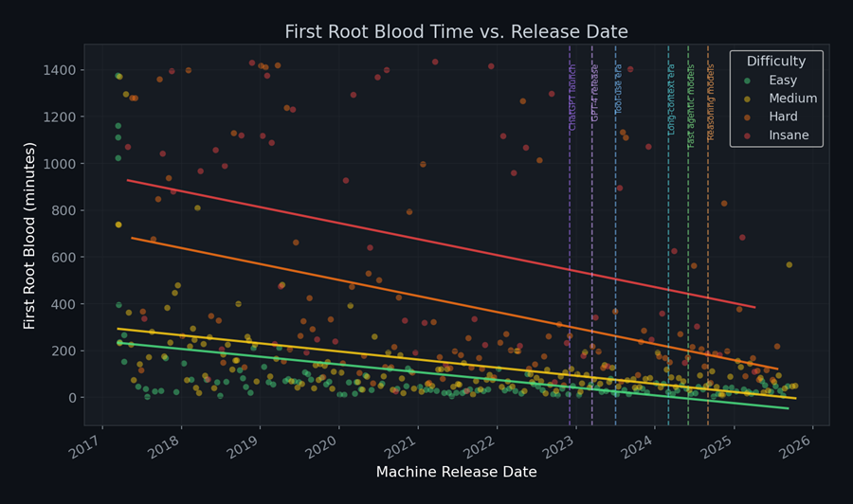Toggle the Hard series via legend label
The image size is (853, 504).
click(x=782, y=117)
